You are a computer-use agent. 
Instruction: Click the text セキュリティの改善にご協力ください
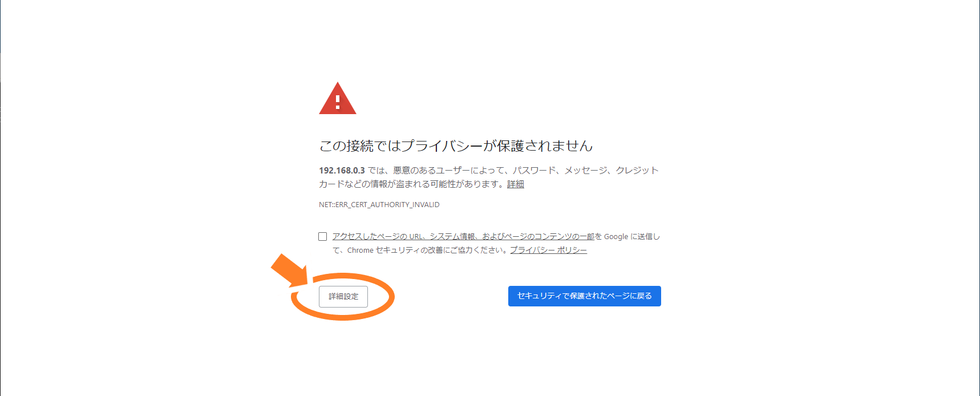pyautogui.click(x=439, y=250)
